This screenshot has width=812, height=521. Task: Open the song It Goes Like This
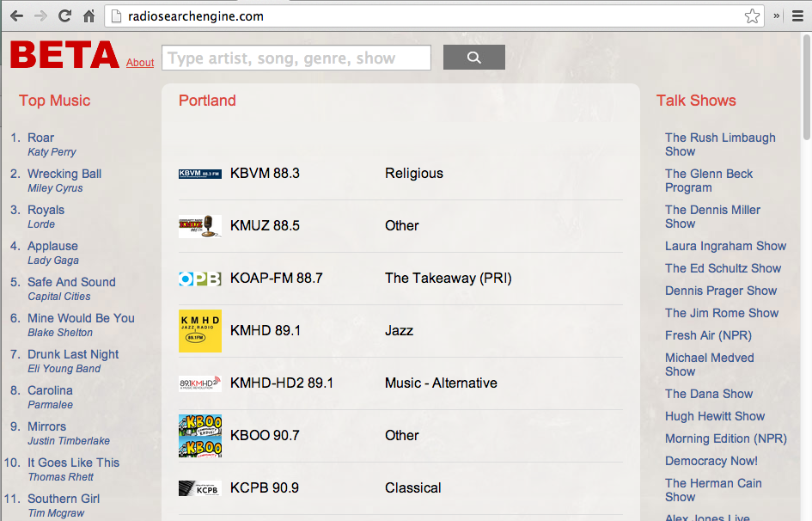[x=74, y=463]
